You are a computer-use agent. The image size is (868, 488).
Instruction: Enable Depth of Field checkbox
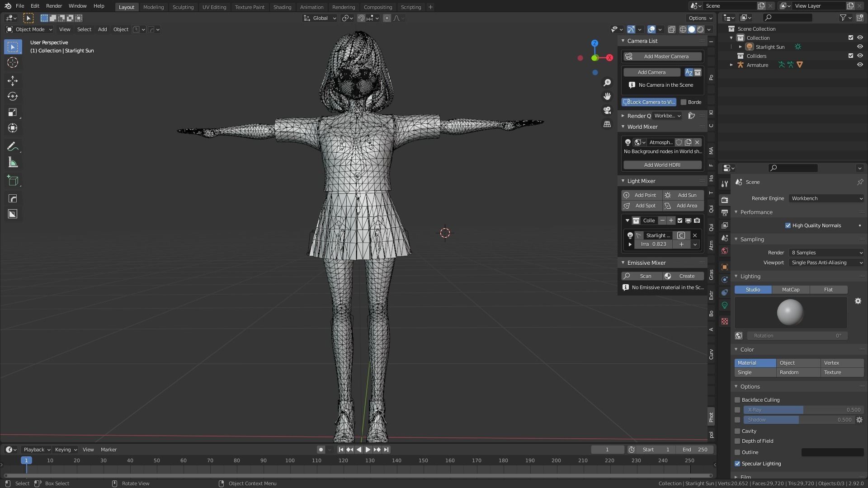pos(737,441)
